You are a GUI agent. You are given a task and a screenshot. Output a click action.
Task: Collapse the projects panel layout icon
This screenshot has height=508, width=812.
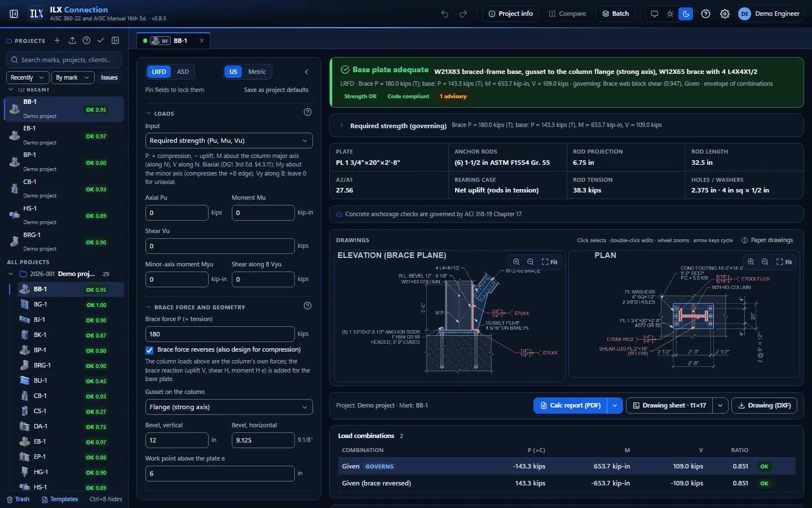[116, 41]
